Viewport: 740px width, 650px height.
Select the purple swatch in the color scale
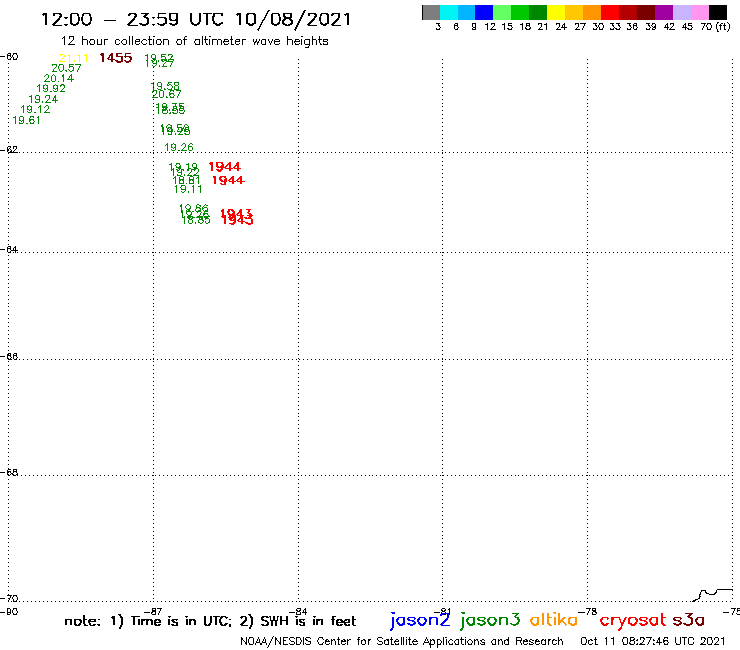point(664,12)
